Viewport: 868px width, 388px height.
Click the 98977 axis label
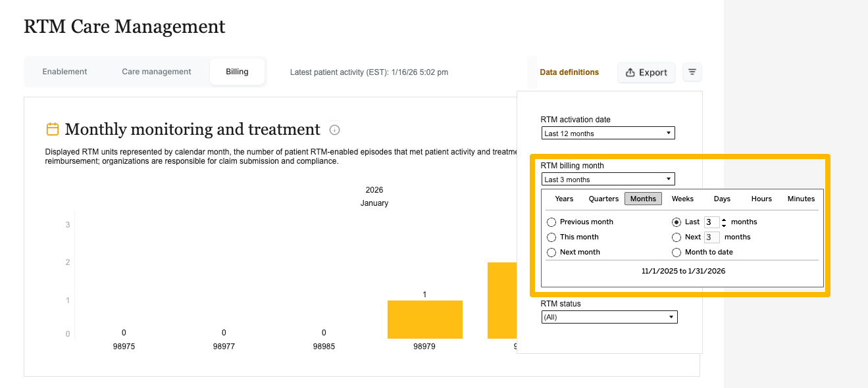224,346
